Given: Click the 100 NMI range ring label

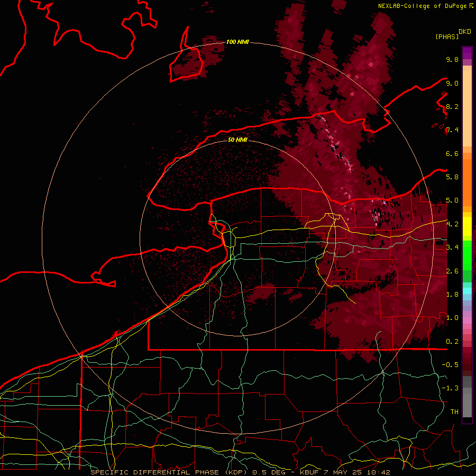Looking at the screenshot, I should pyautogui.click(x=237, y=42).
